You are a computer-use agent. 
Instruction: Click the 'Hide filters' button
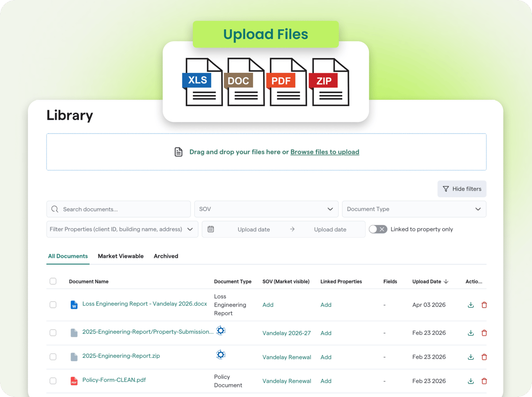[462, 189]
